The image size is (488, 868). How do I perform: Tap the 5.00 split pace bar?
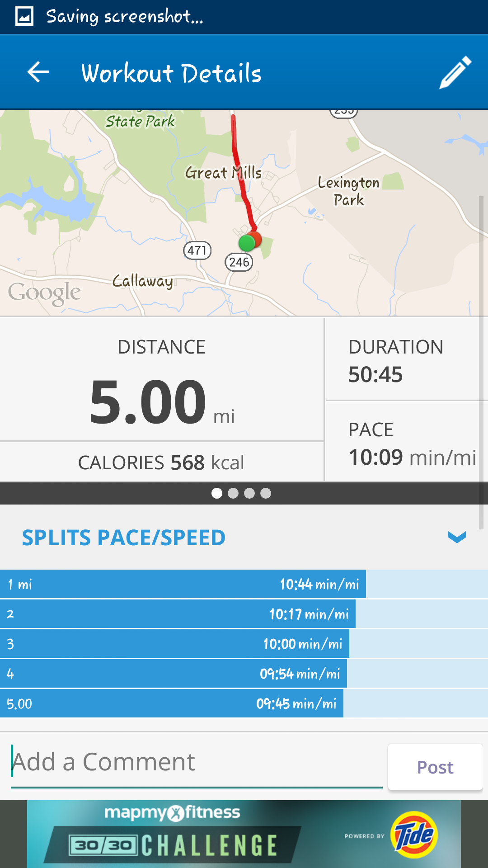172,703
